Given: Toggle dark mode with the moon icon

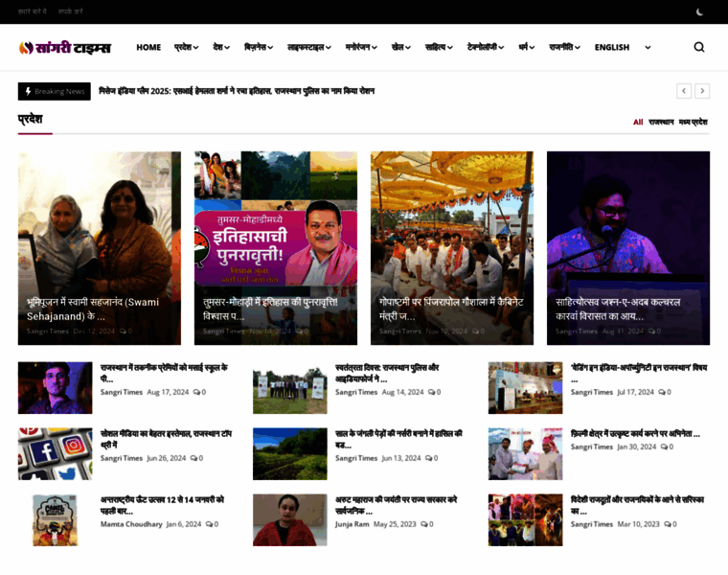Looking at the screenshot, I should pyautogui.click(x=699, y=12).
